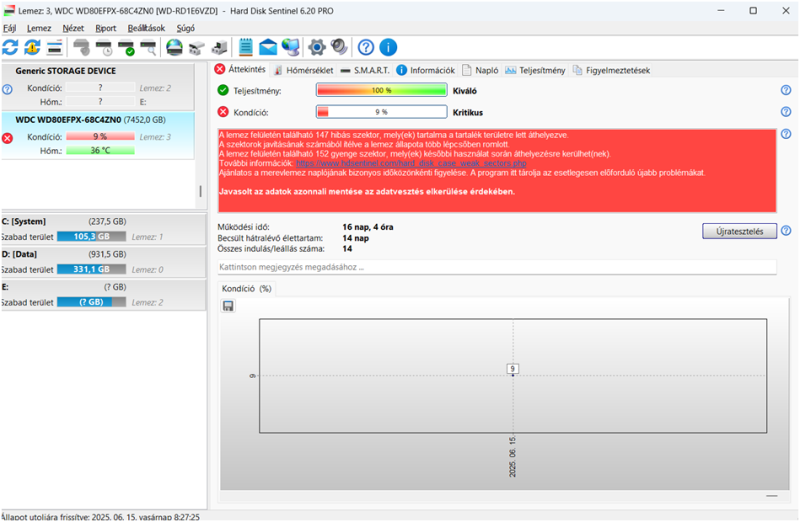
Task: Select the Kondíció (%) chart tab
Action: [x=246, y=289]
